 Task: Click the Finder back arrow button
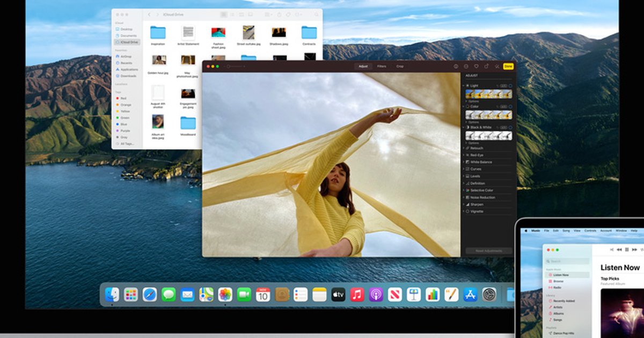[x=150, y=14]
